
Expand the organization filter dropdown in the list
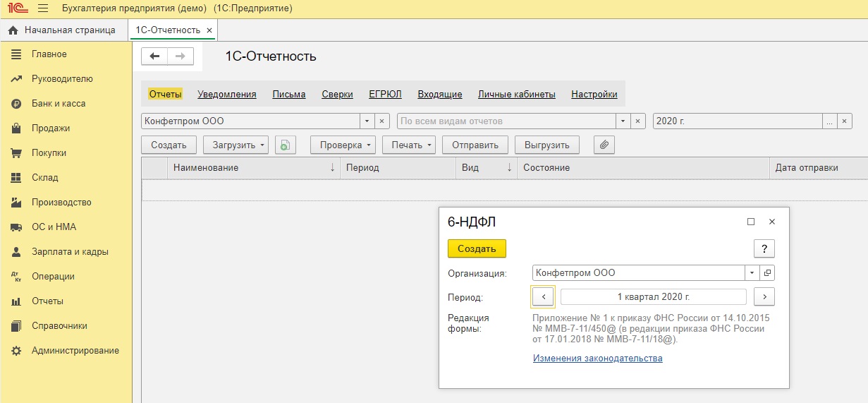367,121
